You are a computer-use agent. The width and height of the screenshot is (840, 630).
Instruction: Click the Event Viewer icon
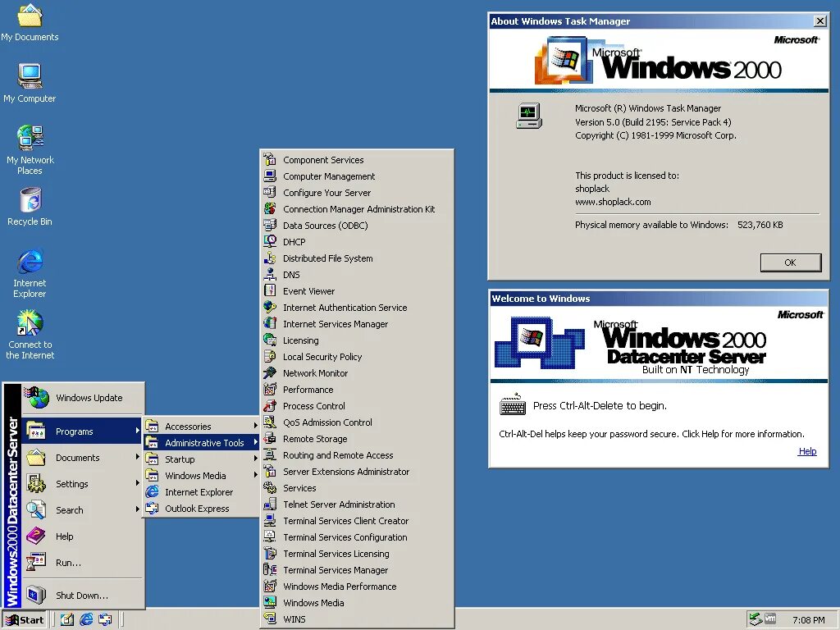(270, 291)
